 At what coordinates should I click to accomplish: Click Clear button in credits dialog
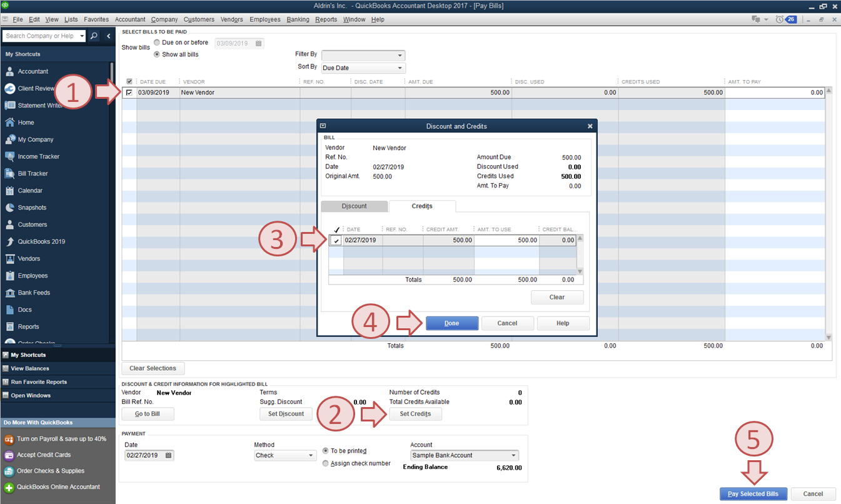(557, 297)
